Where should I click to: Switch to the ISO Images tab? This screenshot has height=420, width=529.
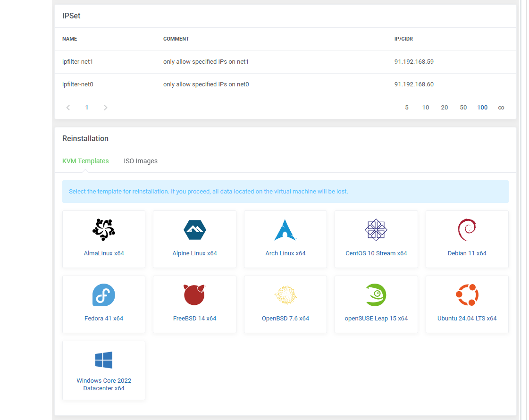(141, 161)
